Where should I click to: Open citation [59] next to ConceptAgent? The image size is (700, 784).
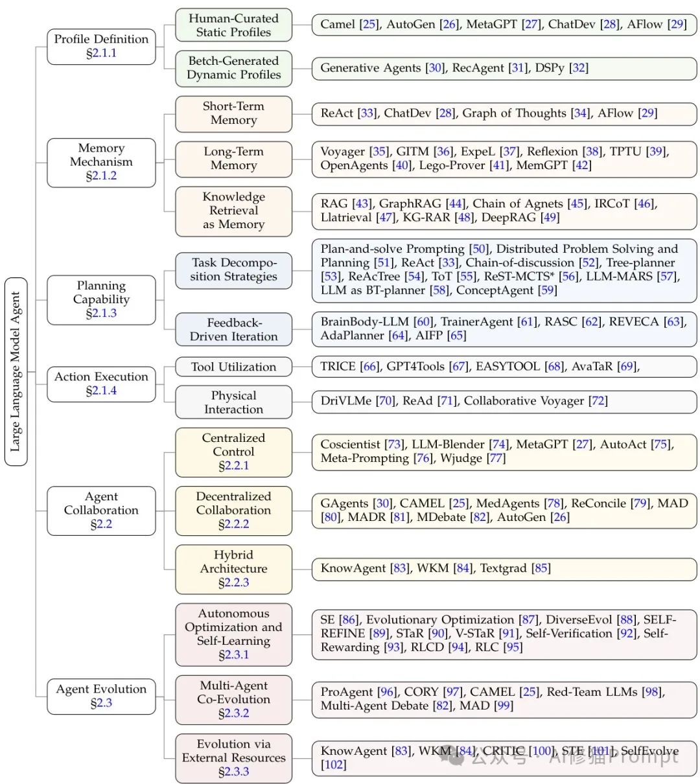click(x=548, y=290)
